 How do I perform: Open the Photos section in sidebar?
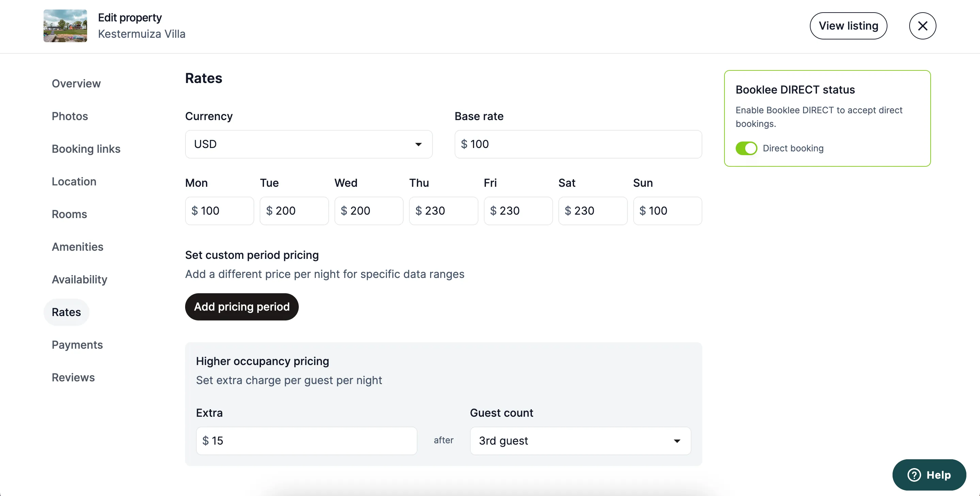click(70, 116)
